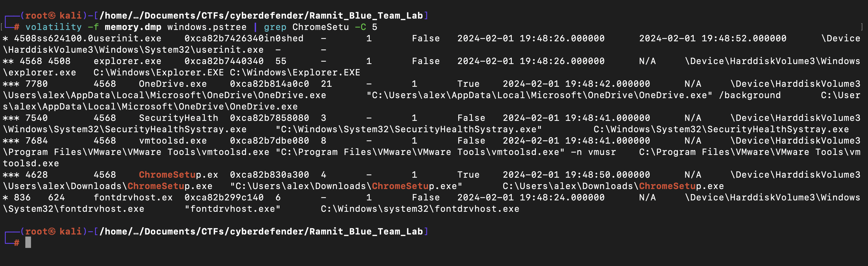Click vmtoolsd.exe process name in PID 7684 row
The width and height of the screenshot is (868, 266).
173,141
